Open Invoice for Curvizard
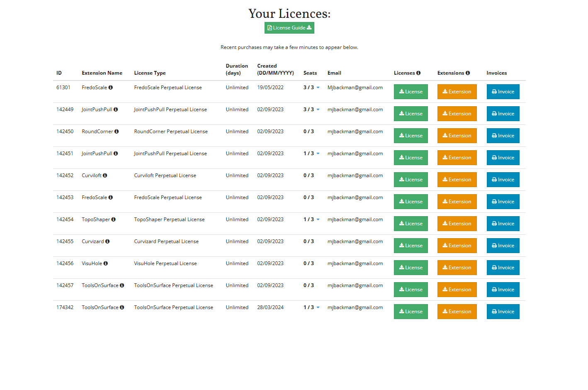Screen dimensions: 588x390 coord(503,246)
